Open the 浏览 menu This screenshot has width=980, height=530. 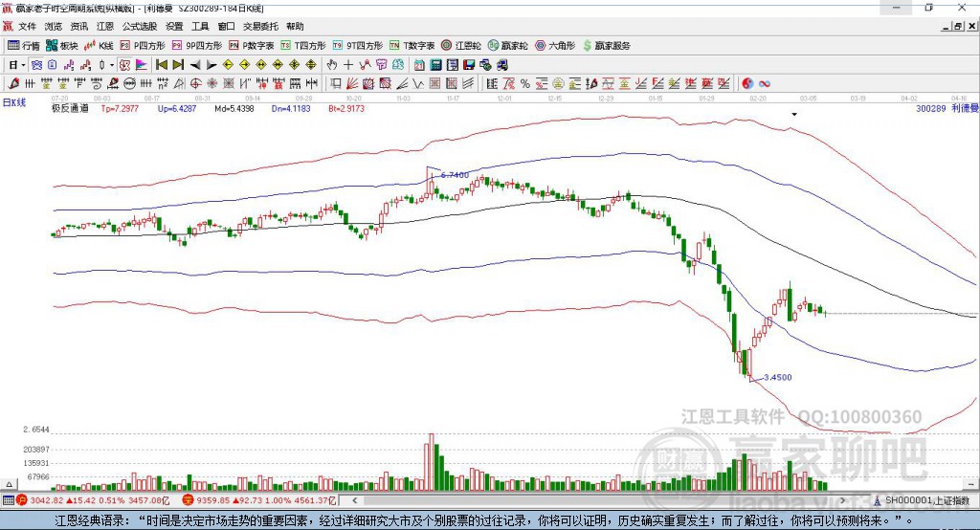54,26
